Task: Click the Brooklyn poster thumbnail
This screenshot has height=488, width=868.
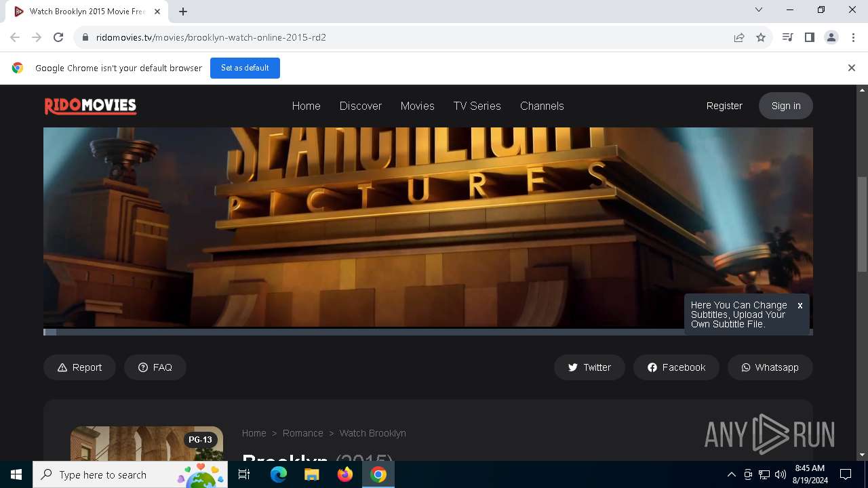Action: pyautogui.click(x=146, y=443)
